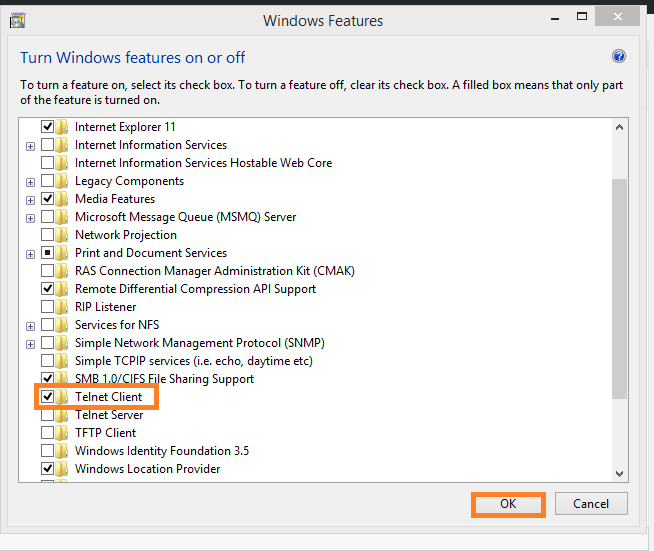Minimize the Windows Features window

tap(555, 18)
